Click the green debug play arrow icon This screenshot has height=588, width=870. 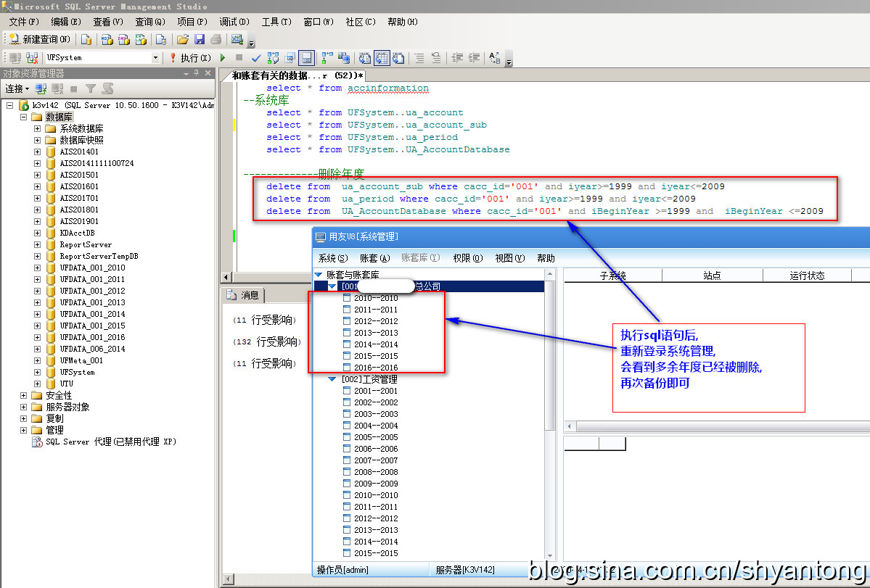pyautogui.click(x=222, y=57)
